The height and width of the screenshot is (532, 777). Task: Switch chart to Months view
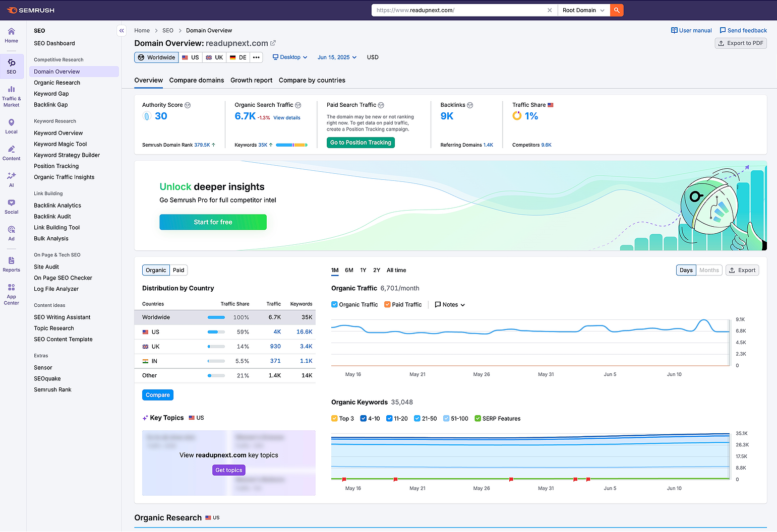709,271
